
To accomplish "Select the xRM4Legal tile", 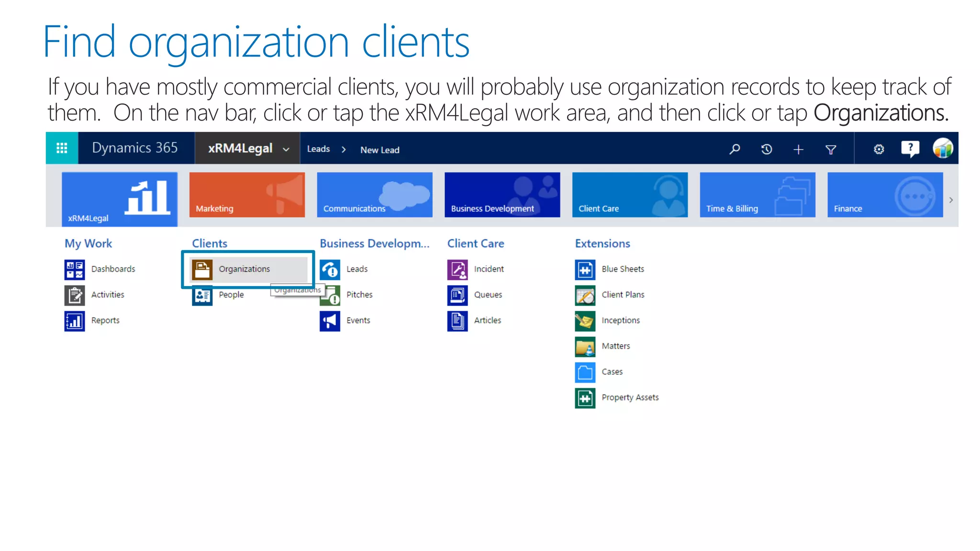I will point(120,199).
